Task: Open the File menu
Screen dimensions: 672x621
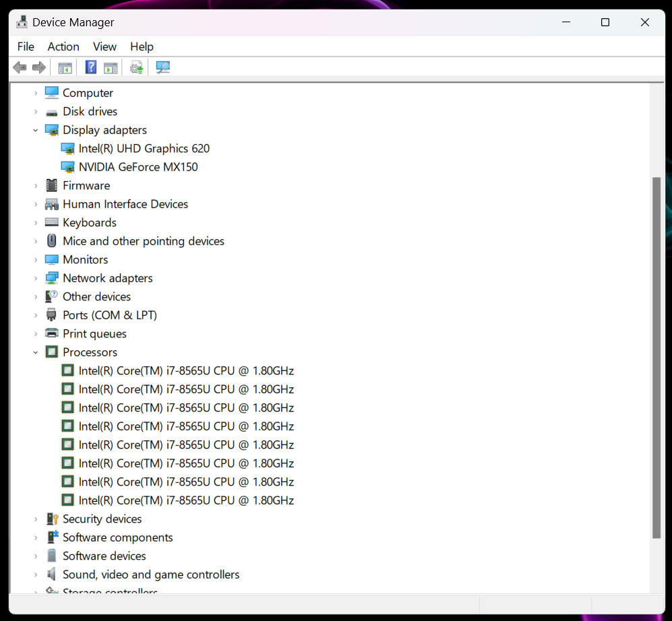Action: pyautogui.click(x=26, y=46)
